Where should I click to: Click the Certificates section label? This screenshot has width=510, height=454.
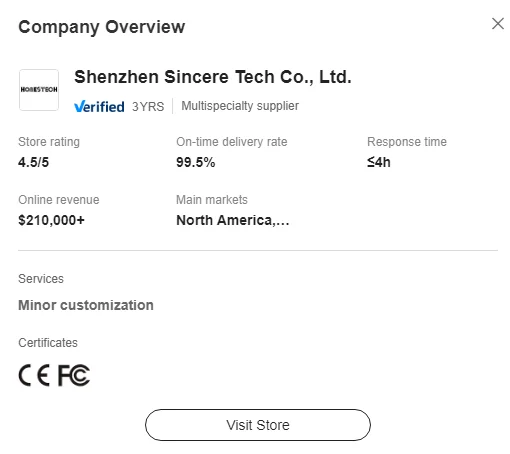click(48, 343)
